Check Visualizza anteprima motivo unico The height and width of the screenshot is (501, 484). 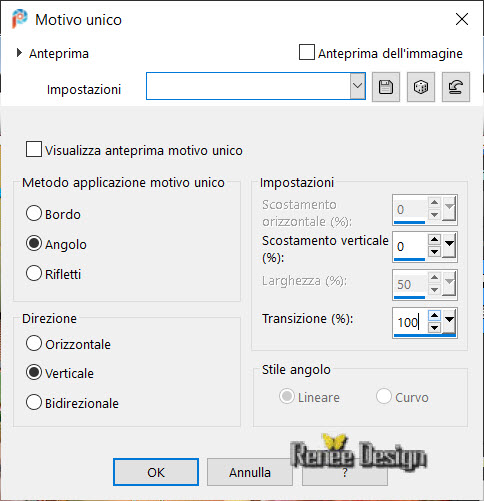[34, 149]
